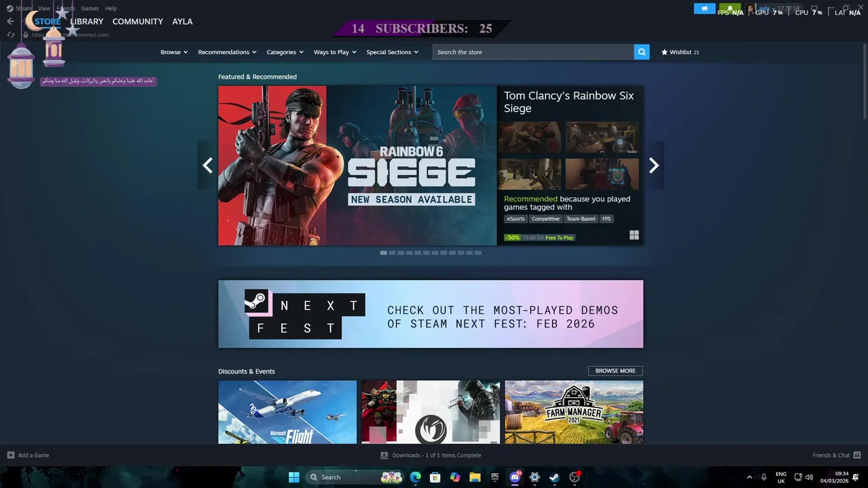Viewport: 868px width, 488px height.
Task: Open Copilot icon on taskbar
Action: [455, 477]
